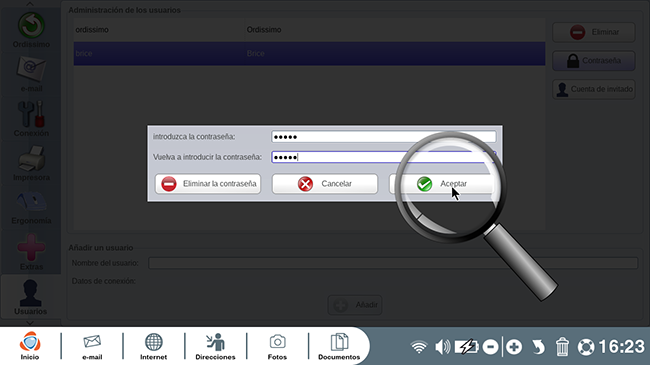Viewport: 650px width, 365px height.
Task: Open the trash bin icon
Action: pos(562,347)
